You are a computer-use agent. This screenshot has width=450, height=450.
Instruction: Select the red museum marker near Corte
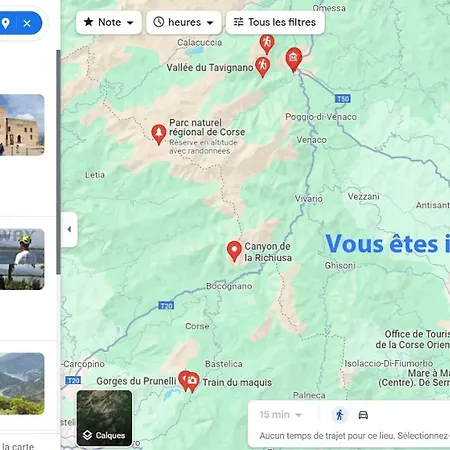click(294, 59)
